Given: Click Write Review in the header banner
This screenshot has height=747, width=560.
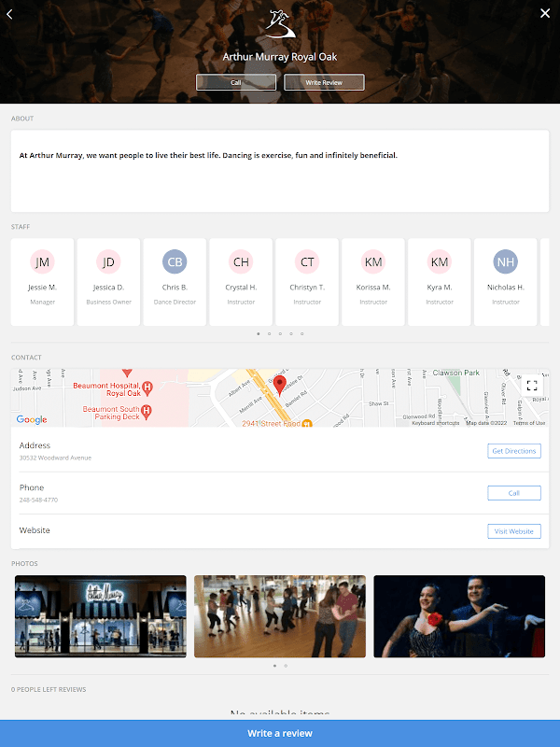Looking at the screenshot, I should click(324, 82).
